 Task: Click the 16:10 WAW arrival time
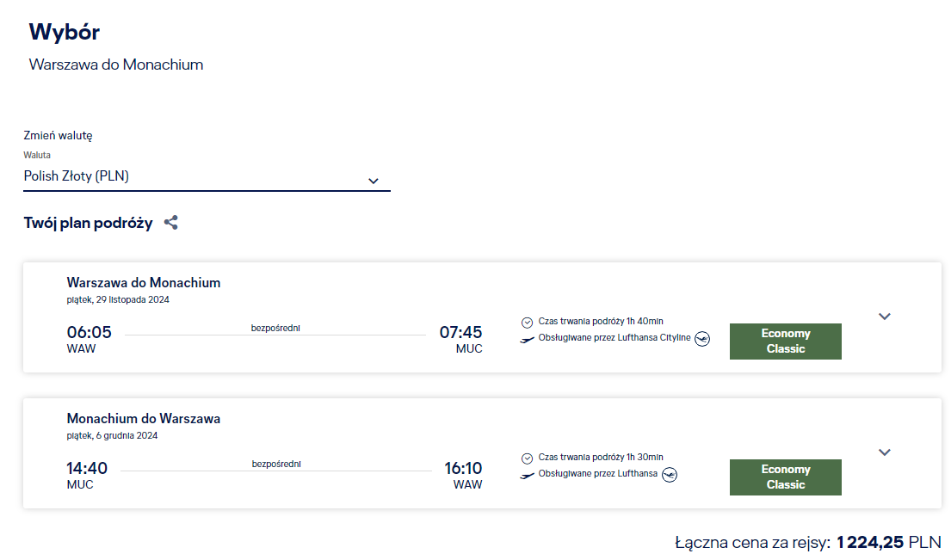pyautogui.click(x=463, y=468)
